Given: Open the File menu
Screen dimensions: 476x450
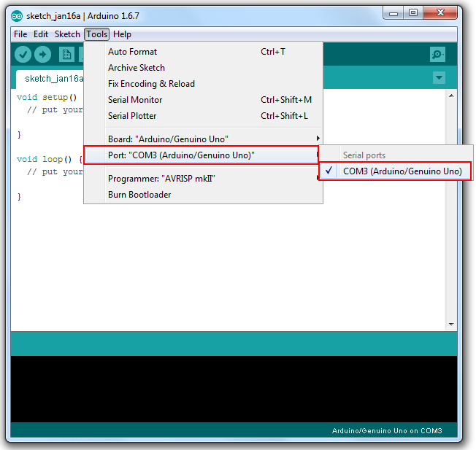Looking at the screenshot, I should (x=20, y=34).
